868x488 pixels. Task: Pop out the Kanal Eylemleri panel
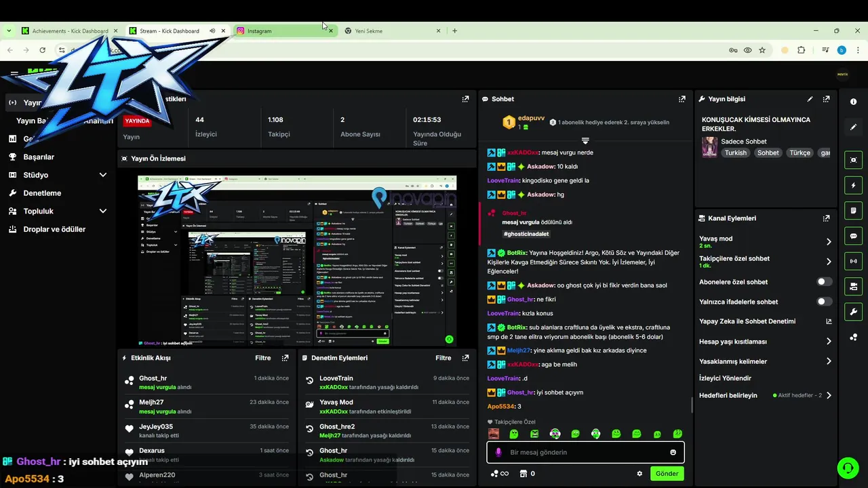click(826, 218)
